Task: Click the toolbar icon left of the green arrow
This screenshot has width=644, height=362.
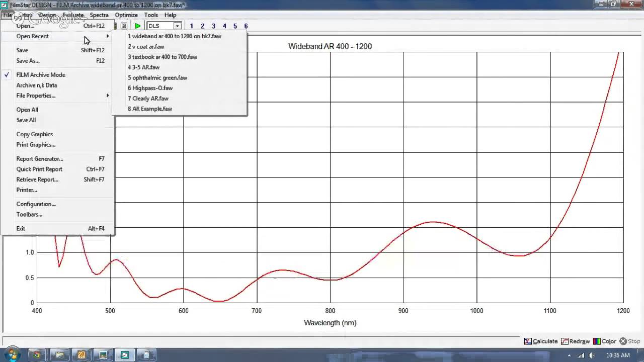Action: coord(124,26)
